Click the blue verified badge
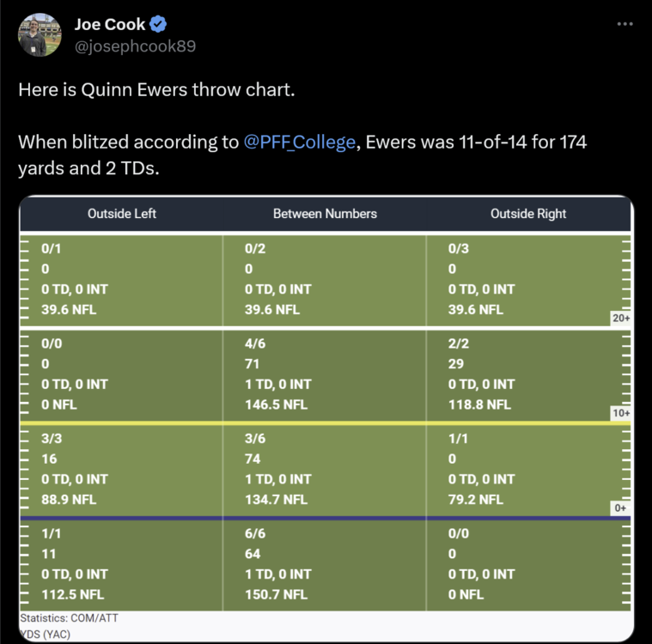The image size is (652, 644). 158,24
